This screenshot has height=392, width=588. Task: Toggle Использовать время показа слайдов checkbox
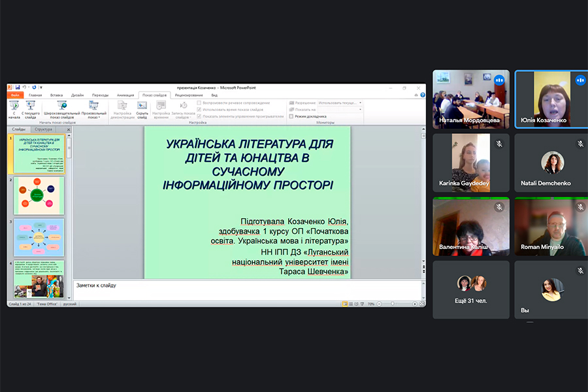199,110
